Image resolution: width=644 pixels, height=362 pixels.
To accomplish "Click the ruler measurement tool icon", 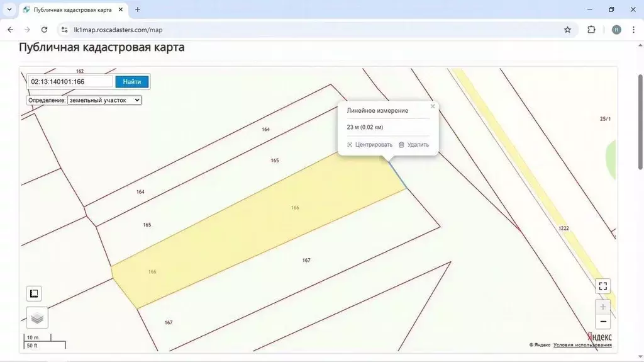I will [x=34, y=293].
